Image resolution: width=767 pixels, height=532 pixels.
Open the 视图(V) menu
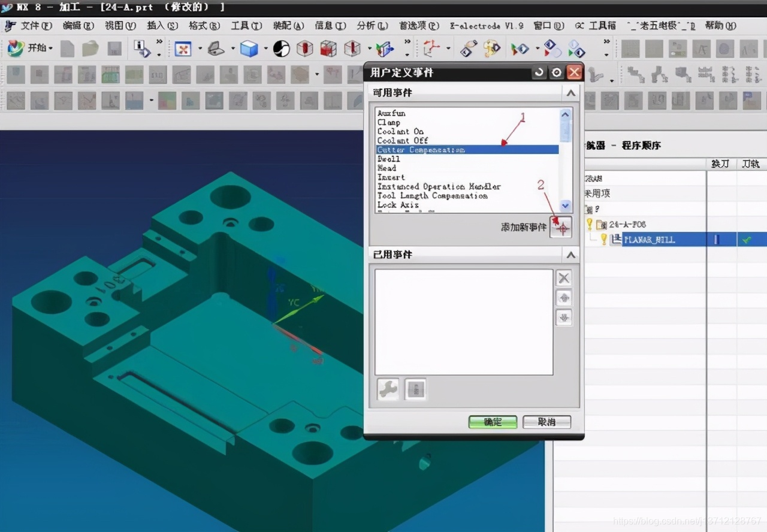pos(120,26)
